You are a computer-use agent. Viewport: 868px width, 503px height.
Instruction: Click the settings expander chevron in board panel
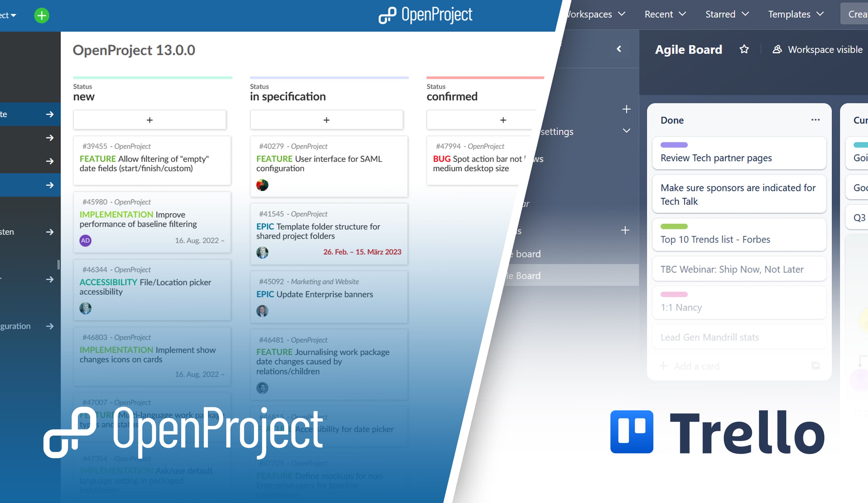[627, 131]
